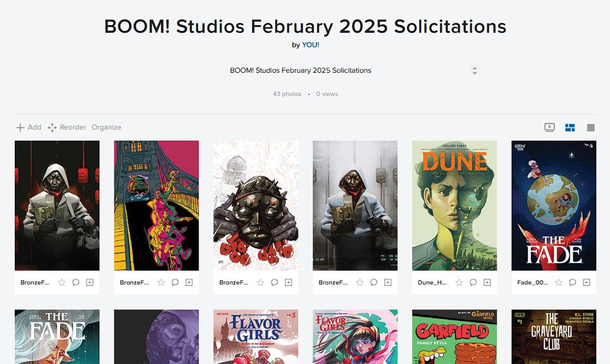Open the Organize option
The width and height of the screenshot is (610, 364).
(x=106, y=127)
